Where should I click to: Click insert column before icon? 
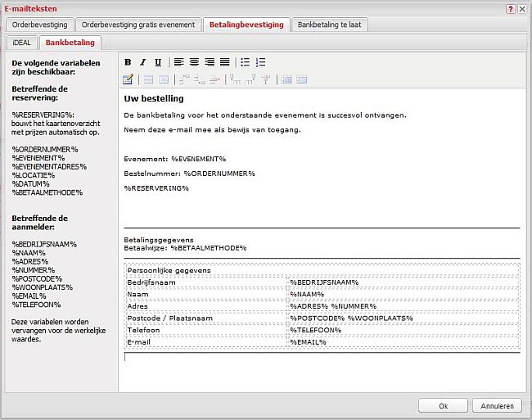[235, 79]
